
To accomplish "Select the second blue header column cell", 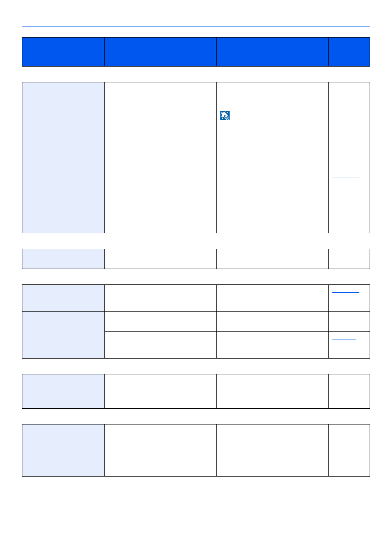I will 160,52.
